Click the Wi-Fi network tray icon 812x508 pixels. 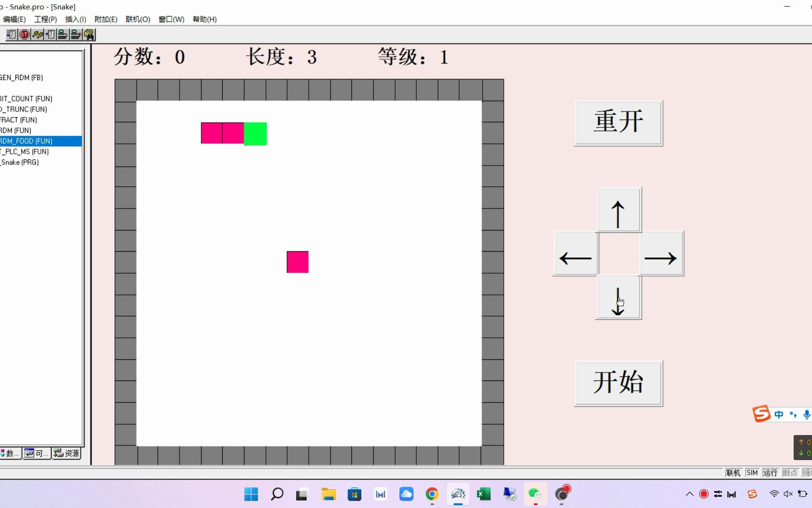774,494
